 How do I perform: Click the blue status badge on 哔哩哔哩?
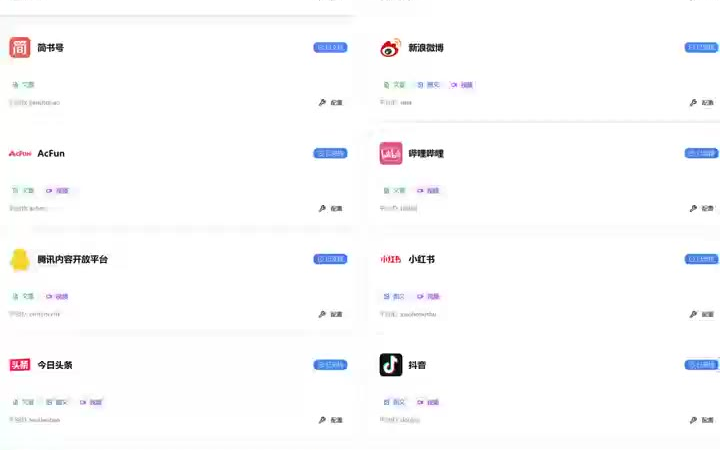(701, 153)
